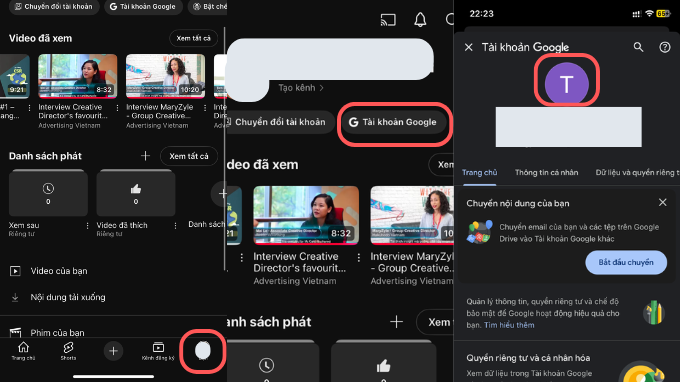
Task: Tap 'Quyền riêng tư và cá nhân hóa' heading
Action: [528, 358]
